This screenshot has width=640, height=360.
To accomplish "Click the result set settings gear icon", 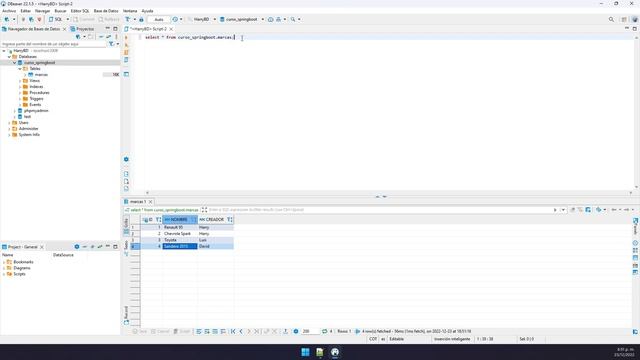I will point(296,331).
